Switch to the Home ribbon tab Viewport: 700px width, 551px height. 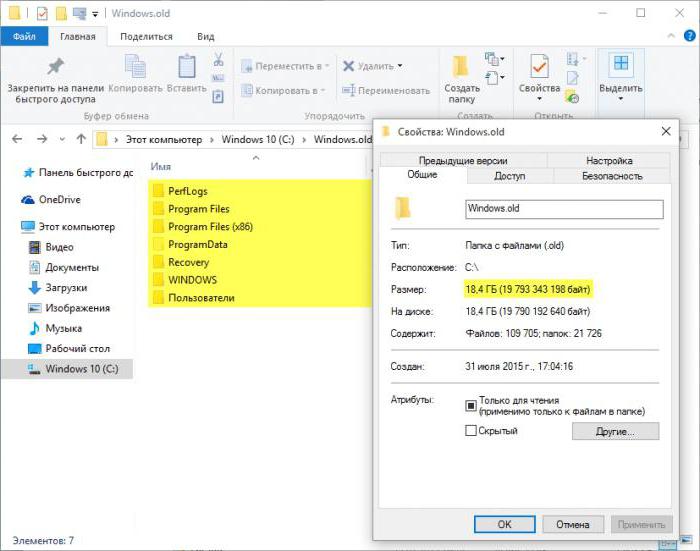[78, 36]
